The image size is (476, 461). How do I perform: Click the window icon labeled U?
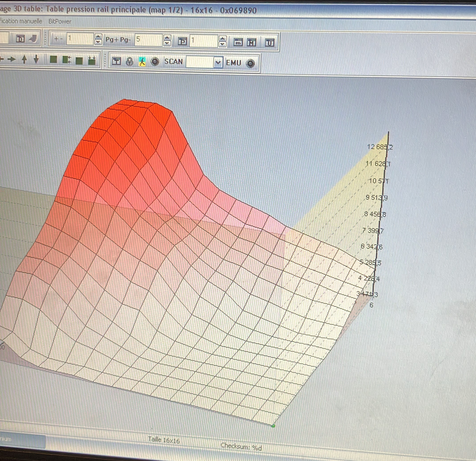(270, 42)
